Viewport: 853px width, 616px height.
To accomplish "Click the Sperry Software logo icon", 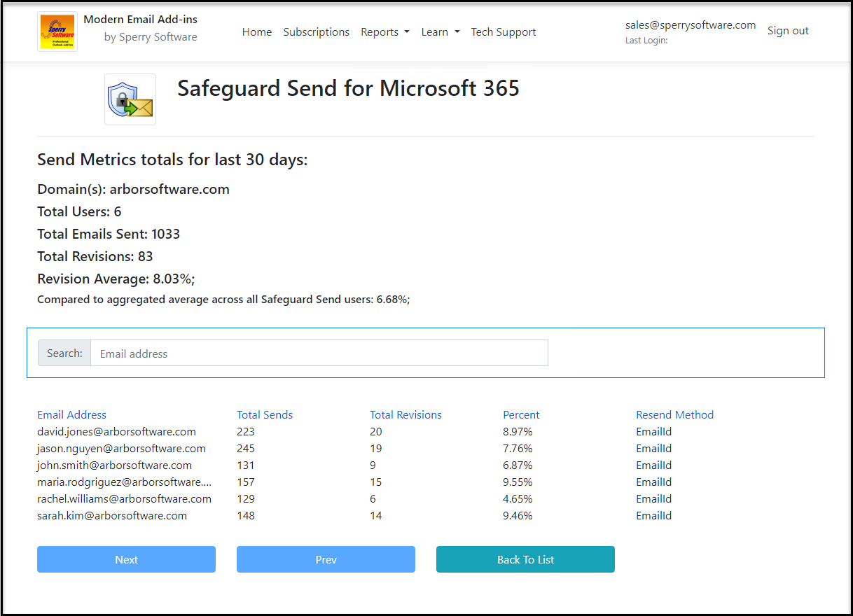I will click(x=57, y=31).
